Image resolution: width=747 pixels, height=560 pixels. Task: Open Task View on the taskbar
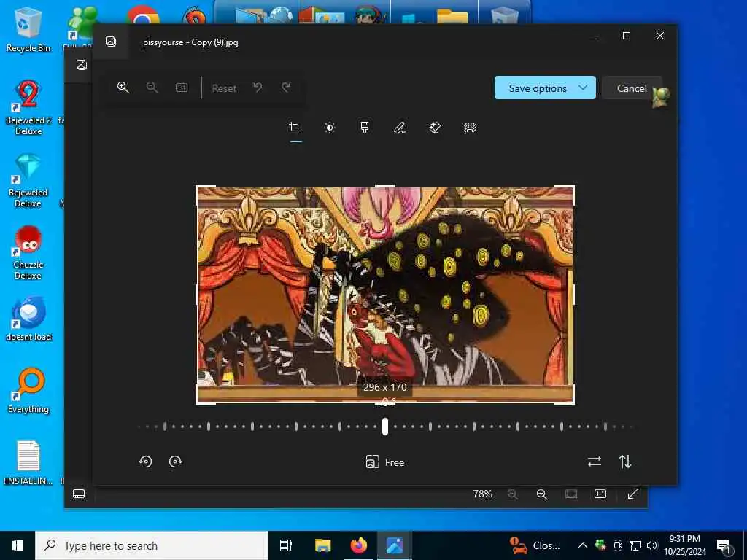click(x=286, y=545)
